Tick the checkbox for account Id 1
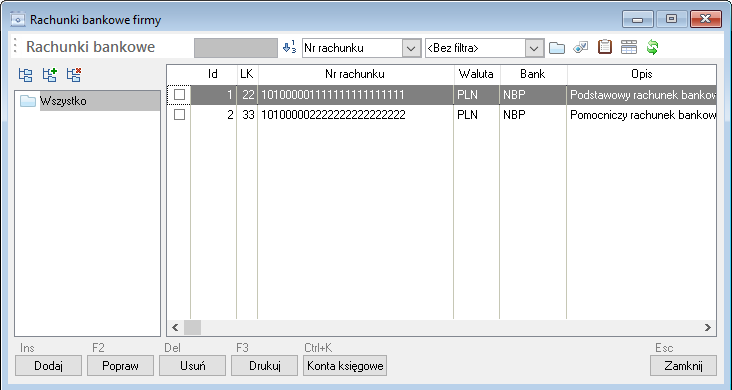The width and height of the screenshot is (732, 390). pos(179,95)
